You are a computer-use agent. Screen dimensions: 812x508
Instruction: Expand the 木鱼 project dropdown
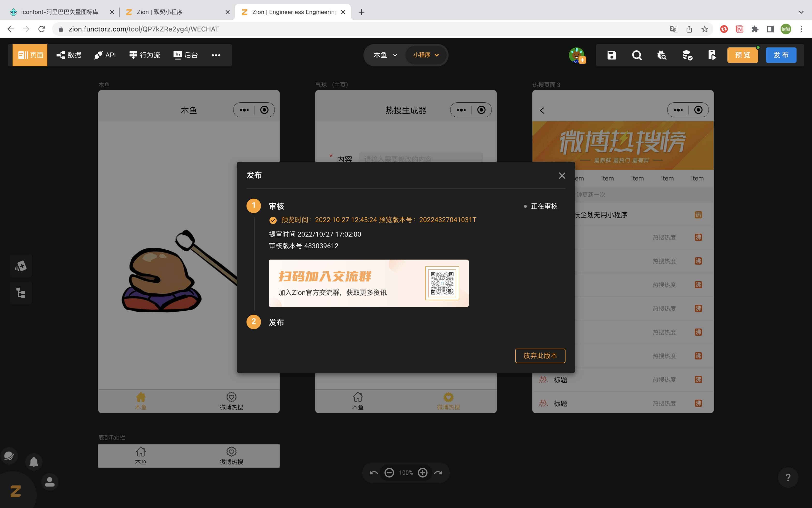[x=385, y=55]
